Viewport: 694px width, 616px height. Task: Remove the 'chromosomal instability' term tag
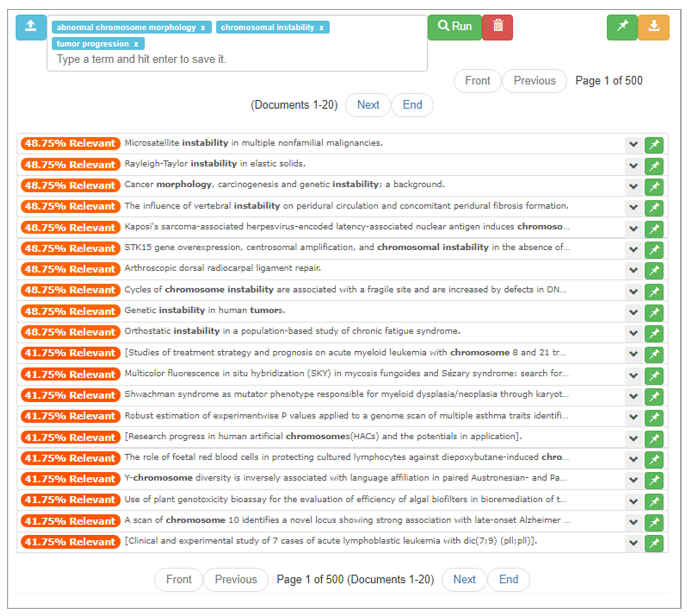click(321, 28)
